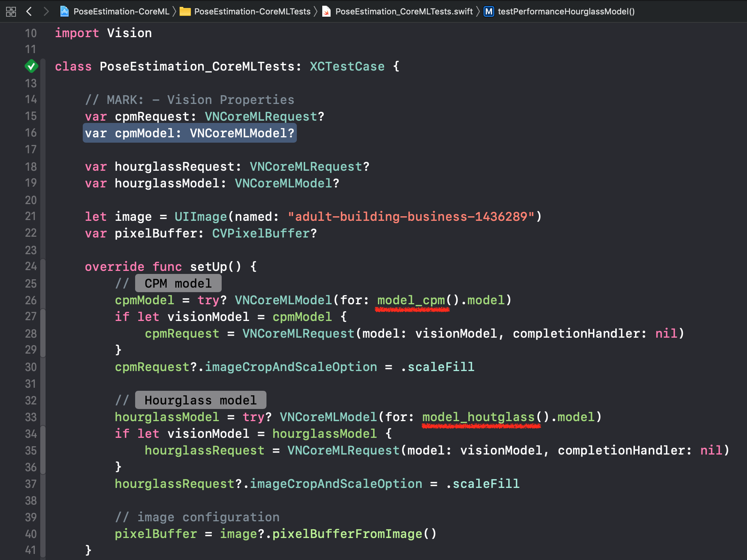Open the testPerformanceHourglassModel() jump bar dropdown
Viewport: 747px width, 560px height.
pyautogui.click(x=566, y=12)
